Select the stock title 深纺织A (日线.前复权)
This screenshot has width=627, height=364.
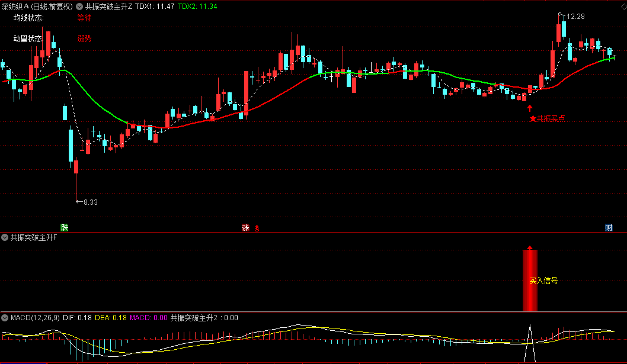click(37, 7)
